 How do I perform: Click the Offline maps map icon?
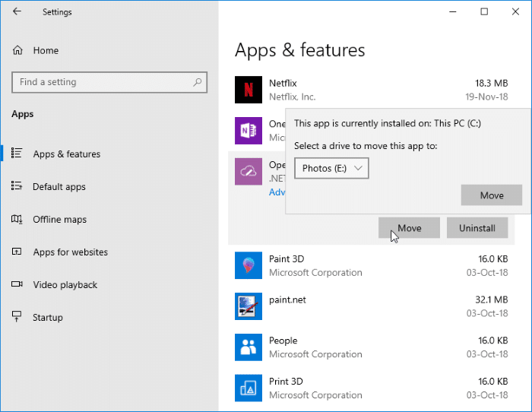click(x=17, y=219)
